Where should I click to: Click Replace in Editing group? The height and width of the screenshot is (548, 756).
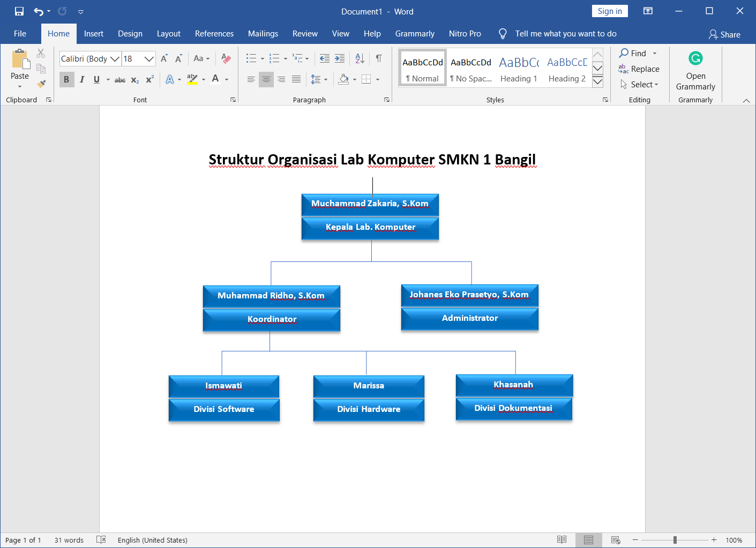pyautogui.click(x=639, y=69)
